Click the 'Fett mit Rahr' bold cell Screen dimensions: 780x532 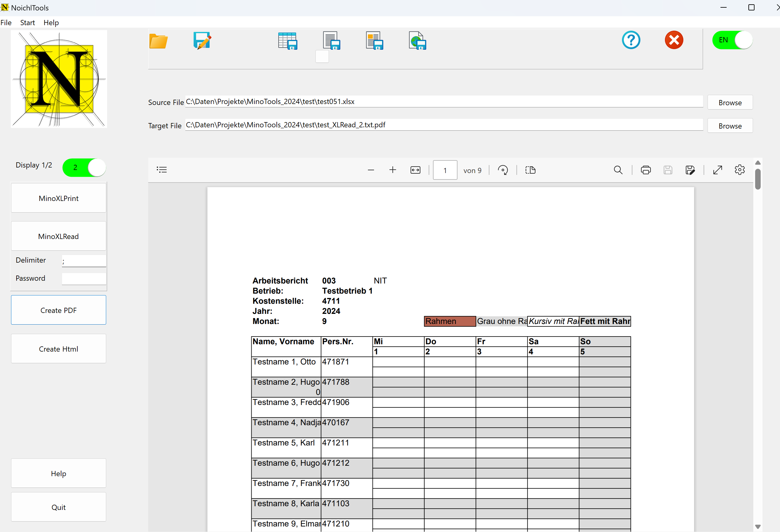click(605, 321)
